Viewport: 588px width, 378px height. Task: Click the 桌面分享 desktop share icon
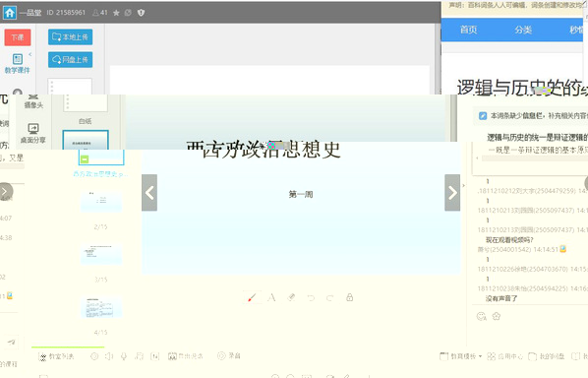(33, 134)
